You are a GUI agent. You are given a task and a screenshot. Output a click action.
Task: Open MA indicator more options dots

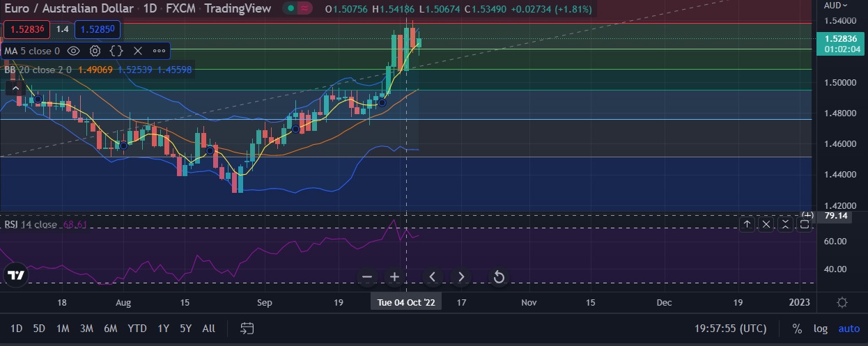click(160, 51)
